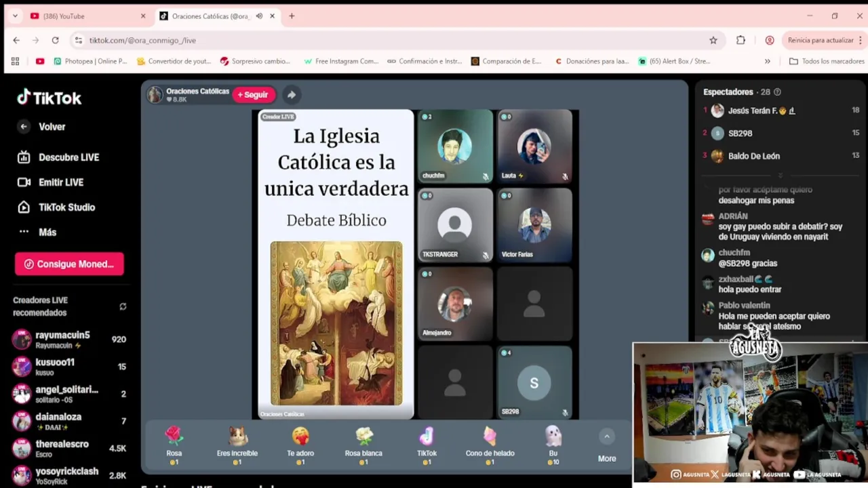The height and width of the screenshot is (488, 868).
Task: Open the tab search dropdown
Action: [x=15, y=16]
